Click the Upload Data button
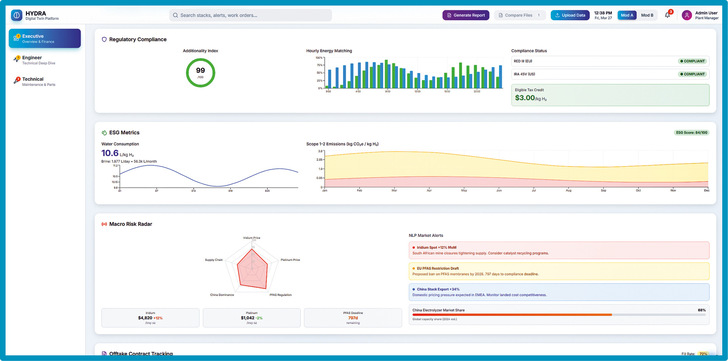Screen dimensions: 728x361 (570, 15)
